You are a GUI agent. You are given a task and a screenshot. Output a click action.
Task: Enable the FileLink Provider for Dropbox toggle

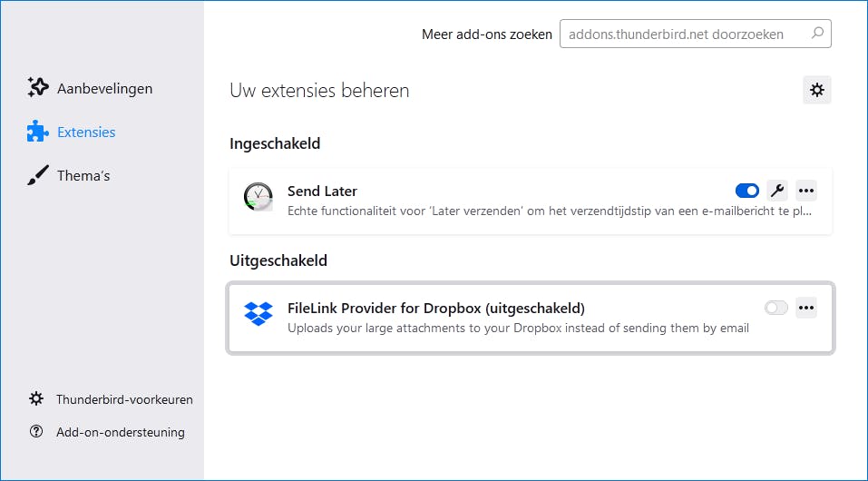coord(776,308)
